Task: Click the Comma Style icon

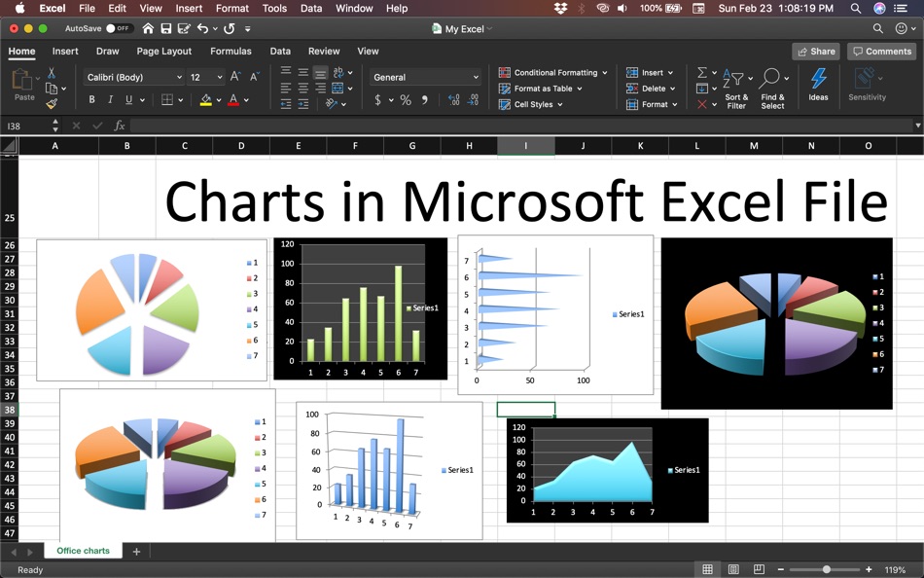Action: [x=424, y=99]
